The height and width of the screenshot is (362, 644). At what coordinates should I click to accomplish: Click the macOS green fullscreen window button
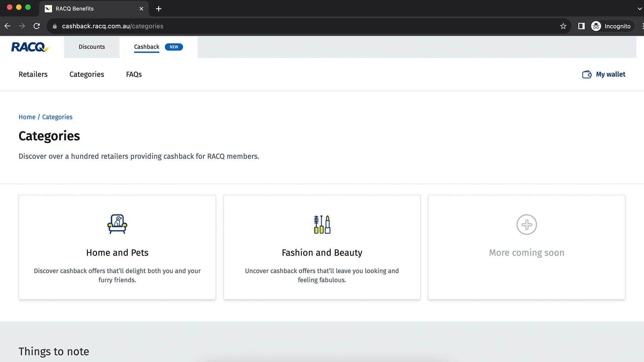click(28, 7)
